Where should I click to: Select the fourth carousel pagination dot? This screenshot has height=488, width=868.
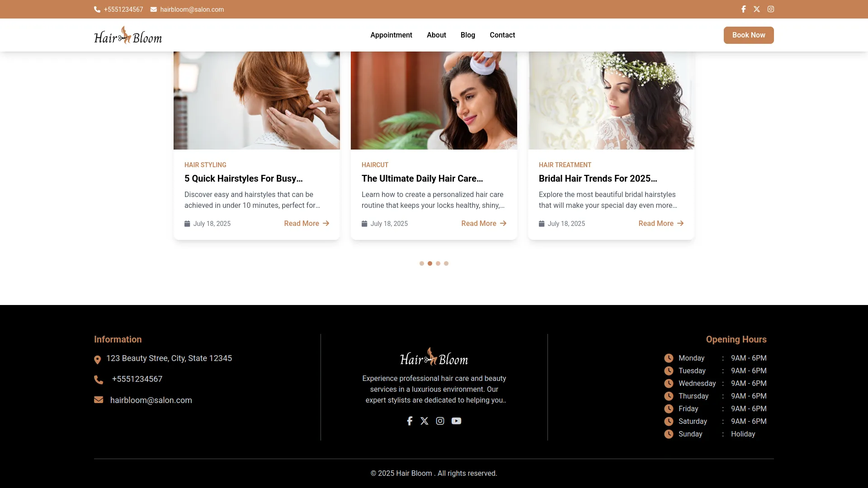[x=446, y=263]
